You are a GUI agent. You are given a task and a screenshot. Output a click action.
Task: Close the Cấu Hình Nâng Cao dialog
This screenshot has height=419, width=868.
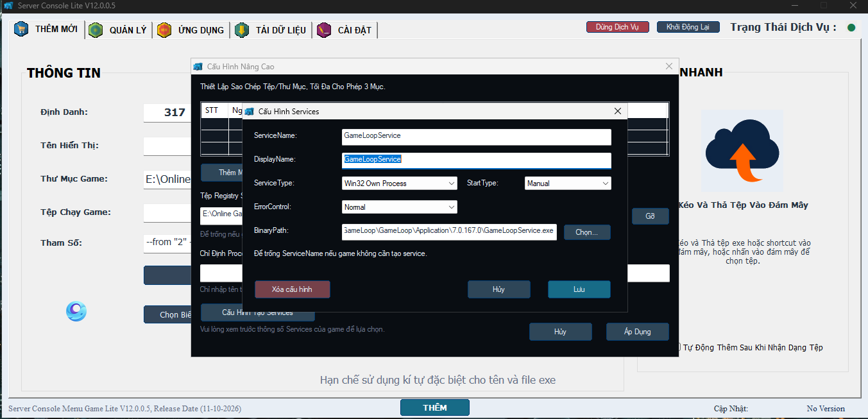click(669, 66)
